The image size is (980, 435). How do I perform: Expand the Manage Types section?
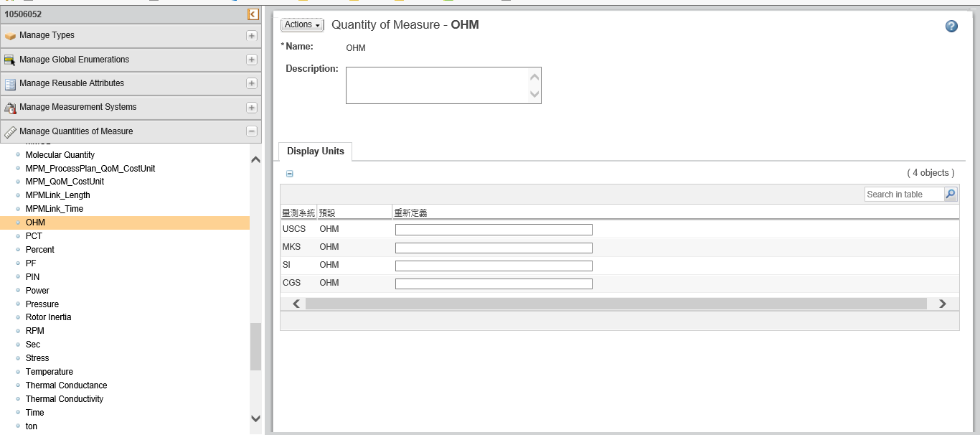[251, 35]
